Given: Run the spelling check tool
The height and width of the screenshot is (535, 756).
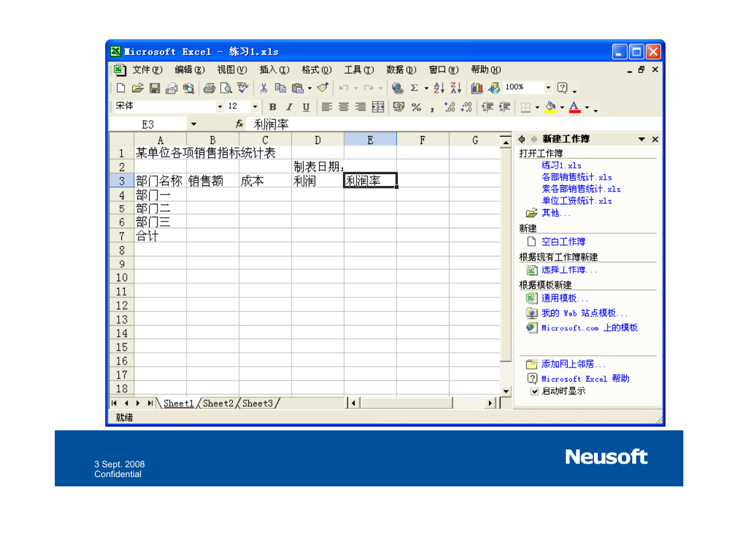Looking at the screenshot, I should 243,88.
